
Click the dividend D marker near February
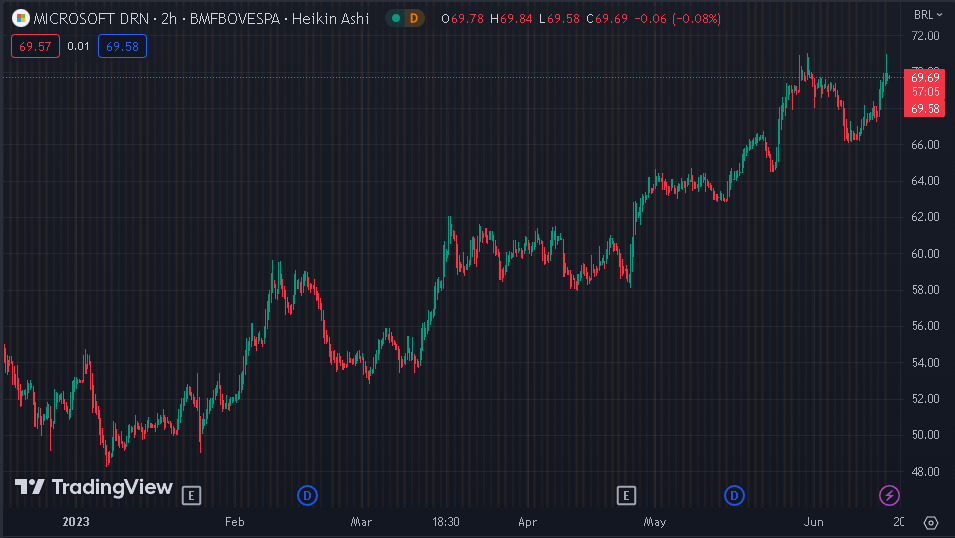tap(308, 496)
